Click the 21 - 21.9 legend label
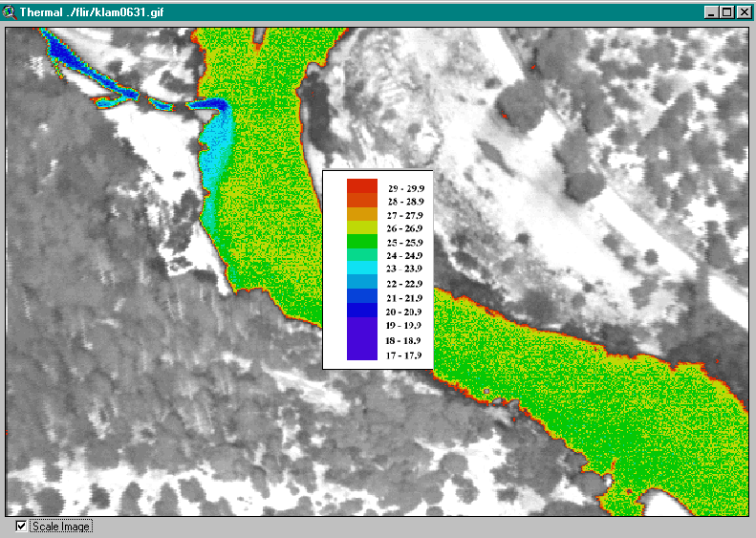Viewport: 756px width, 538px height. point(404,298)
